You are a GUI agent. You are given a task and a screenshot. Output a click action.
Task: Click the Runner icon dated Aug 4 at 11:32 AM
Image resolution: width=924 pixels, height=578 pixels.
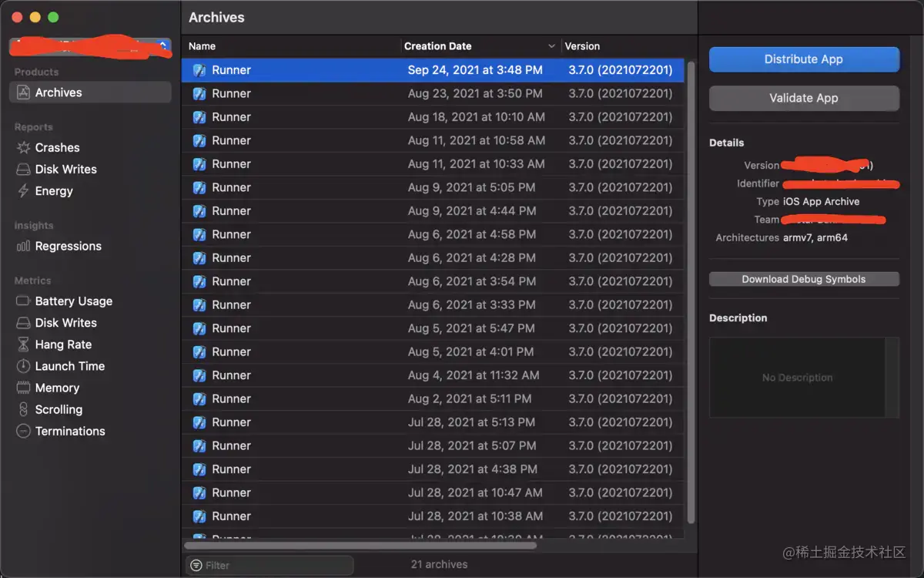click(199, 375)
